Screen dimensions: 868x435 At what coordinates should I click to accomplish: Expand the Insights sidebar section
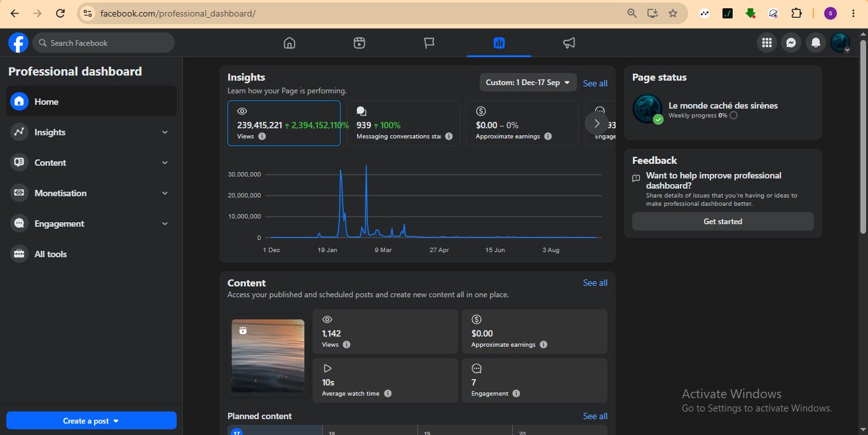click(92, 132)
